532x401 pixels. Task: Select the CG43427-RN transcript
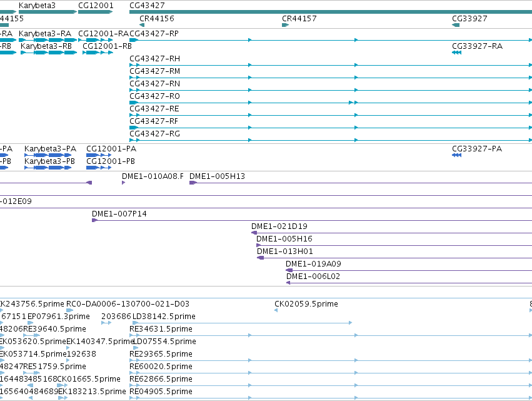pos(331,90)
